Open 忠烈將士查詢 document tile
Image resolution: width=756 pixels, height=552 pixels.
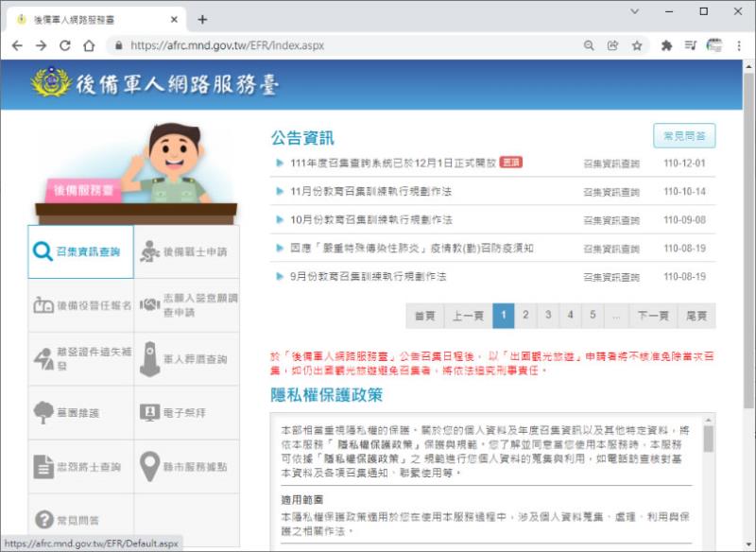coord(80,467)
